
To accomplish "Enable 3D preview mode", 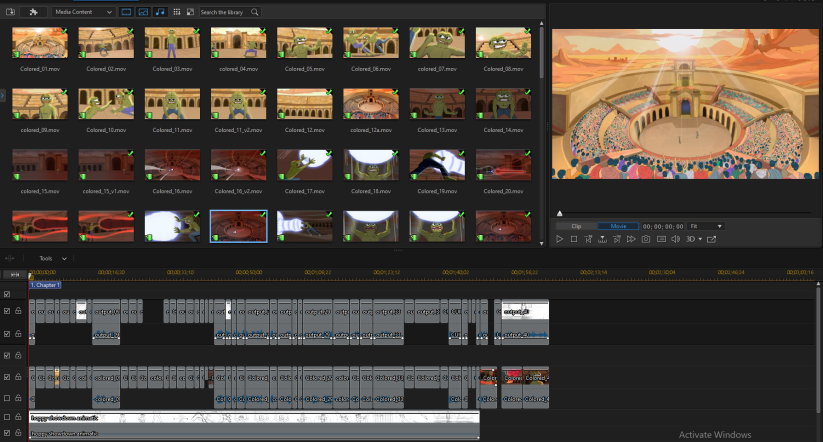I will (690, 239).
